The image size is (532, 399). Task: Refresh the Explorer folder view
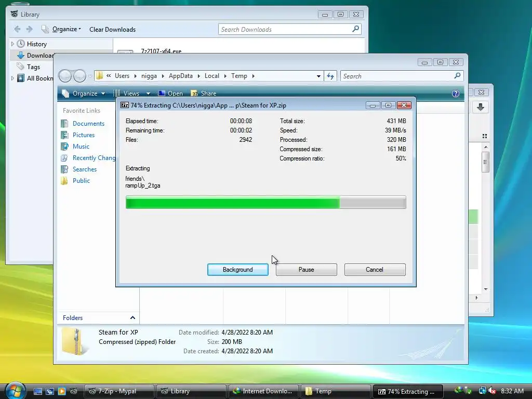[330, 76]
